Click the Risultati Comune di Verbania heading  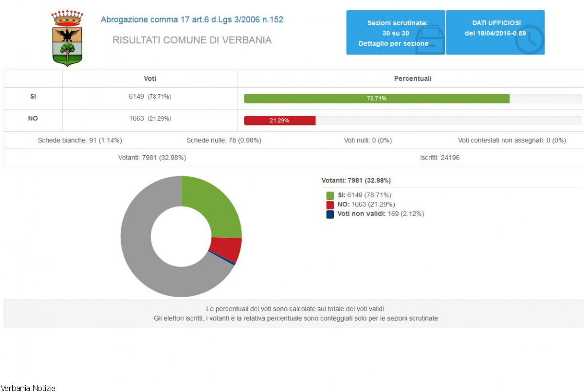(x=192, y=40)
